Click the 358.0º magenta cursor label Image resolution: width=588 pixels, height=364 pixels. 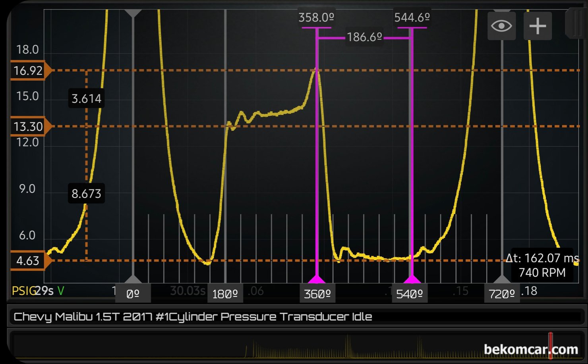point(316,17)
